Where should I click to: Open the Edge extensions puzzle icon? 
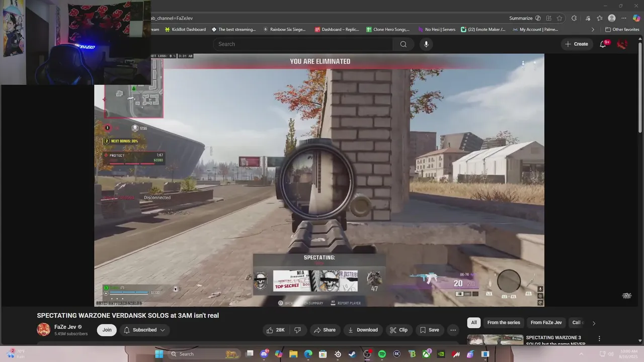(x=574, y=18)
